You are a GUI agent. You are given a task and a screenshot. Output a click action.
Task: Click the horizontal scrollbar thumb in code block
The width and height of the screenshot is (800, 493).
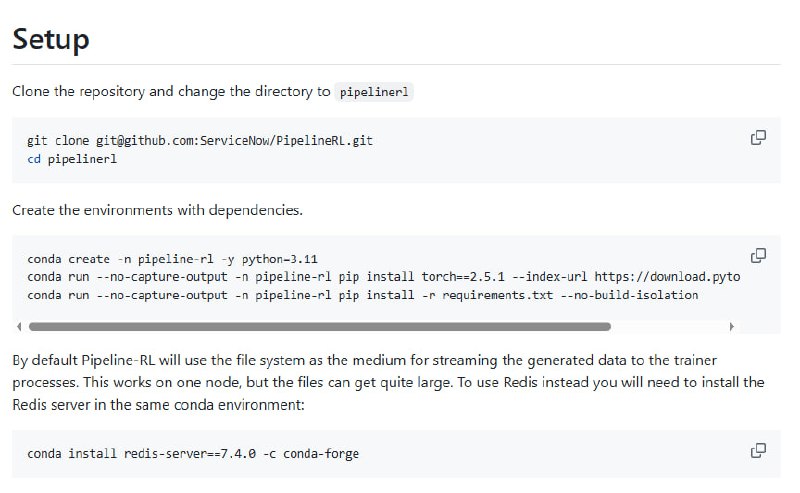click(x=320, y=326)
